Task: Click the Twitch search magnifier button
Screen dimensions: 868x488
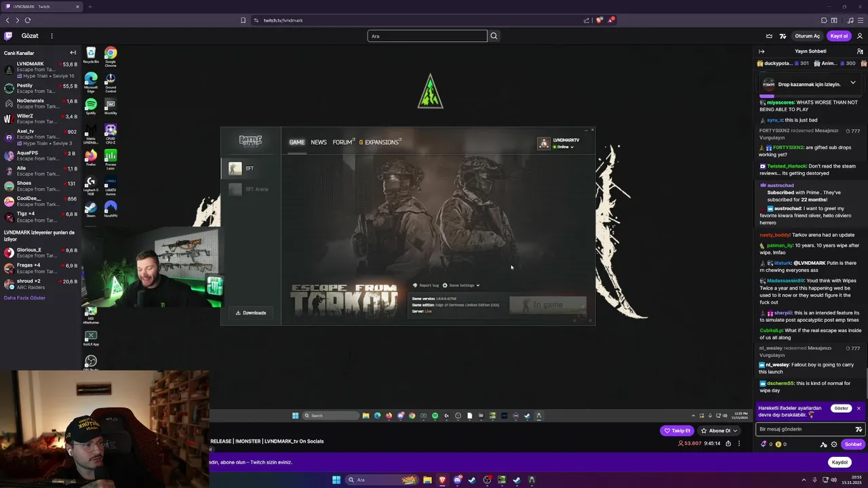Action: (494, 36)
